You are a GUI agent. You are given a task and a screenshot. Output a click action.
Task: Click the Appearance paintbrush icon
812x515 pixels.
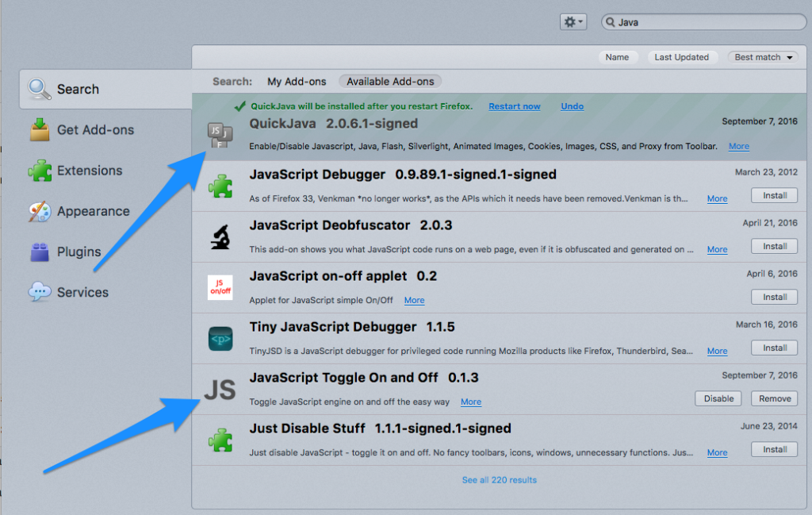tap(40, 211)
